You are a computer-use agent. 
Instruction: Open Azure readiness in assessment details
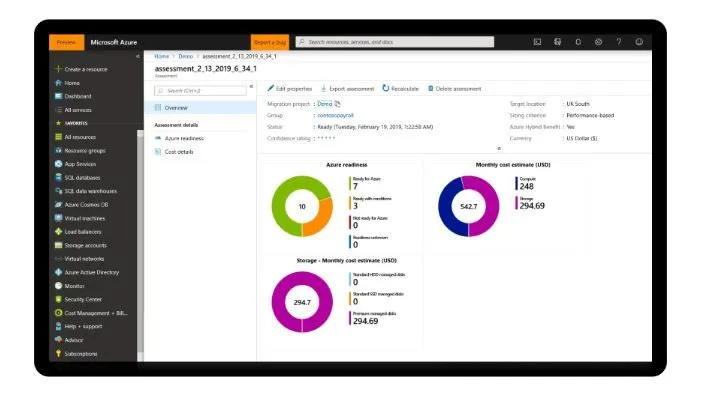(x=184, y=138)
